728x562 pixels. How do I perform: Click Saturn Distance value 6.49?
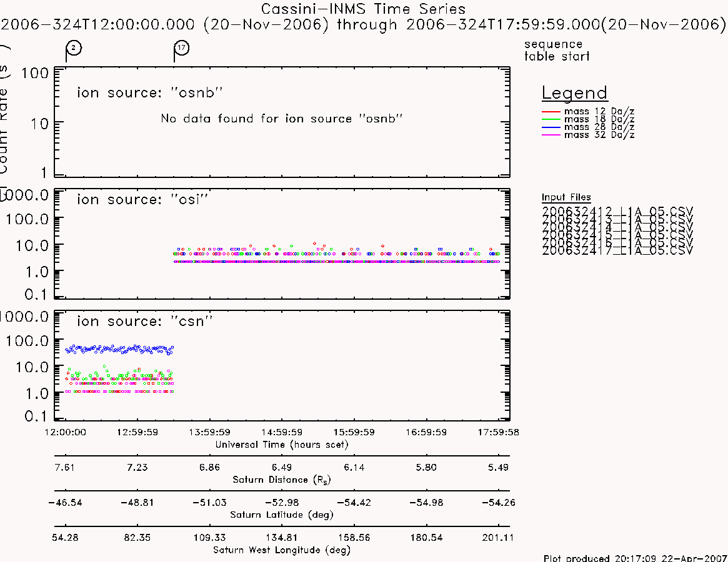282,467
